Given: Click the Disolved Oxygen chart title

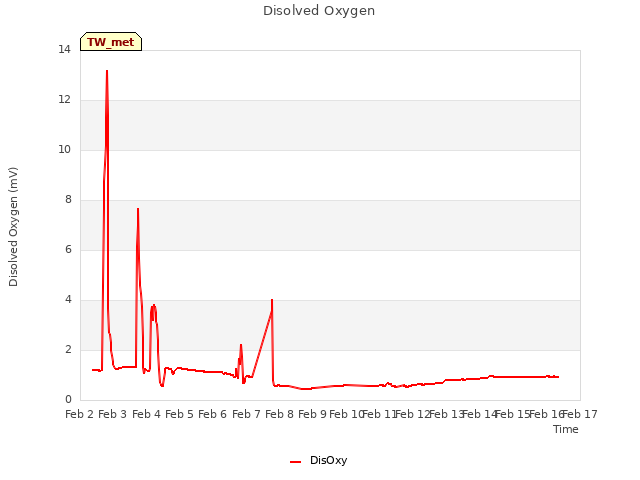Looking at the screenshot, I should [x=319, y=11].
